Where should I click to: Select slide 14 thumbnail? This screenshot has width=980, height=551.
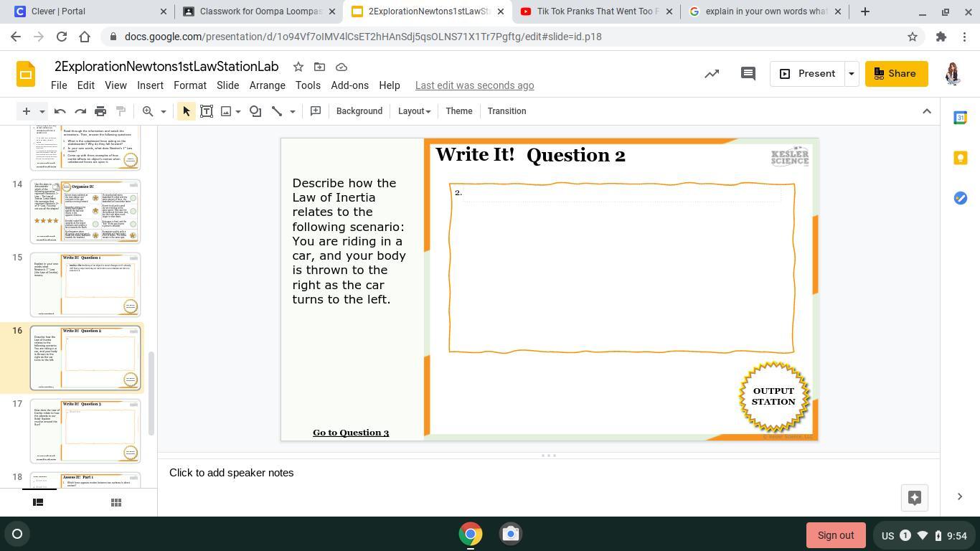click(x=85, y=212)
